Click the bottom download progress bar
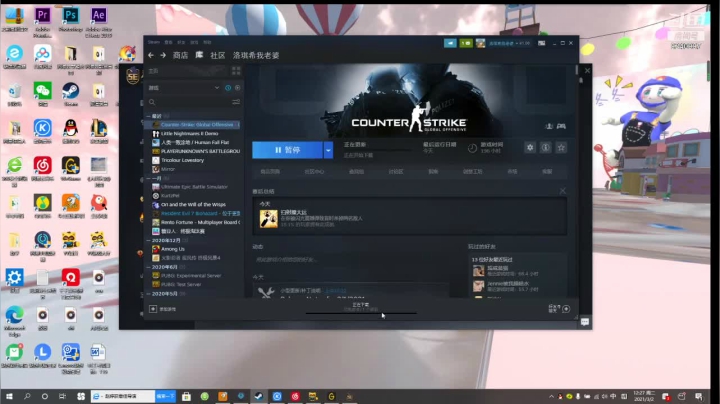Screen dimensions: 720x404 (x=361, y=313)
